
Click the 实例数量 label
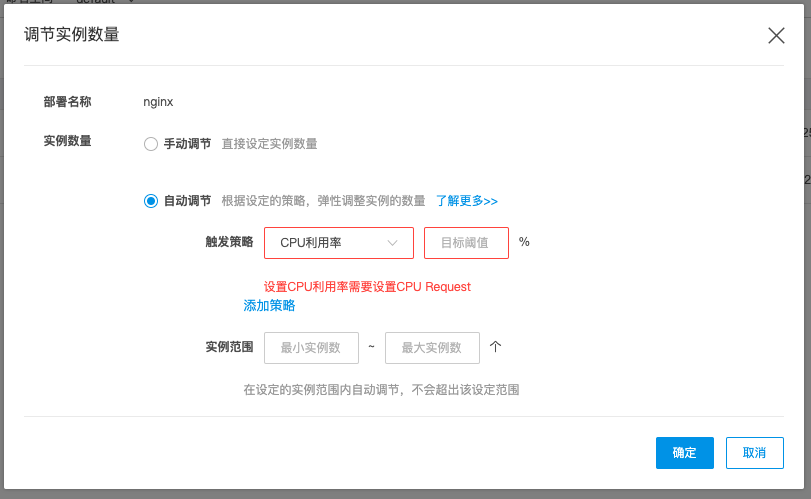(67, 141)
